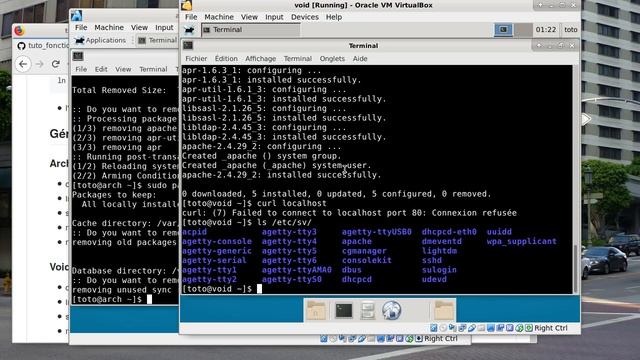Click Right Ctrl host key label in void window
Image resolution: width=640 pixels, height=360 pixels.
(551, 328)
